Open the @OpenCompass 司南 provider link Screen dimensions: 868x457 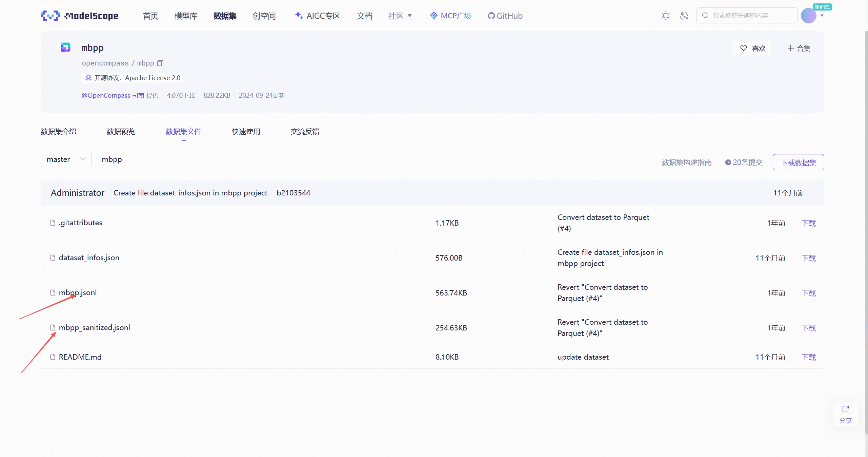point(113,96)
